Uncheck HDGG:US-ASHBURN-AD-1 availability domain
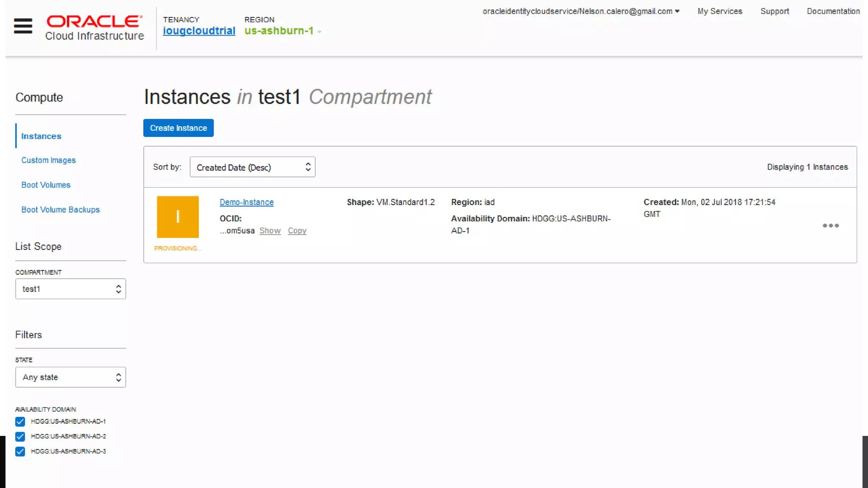Image resolution: width=868 pixels, height=488 pixels. [20, 421]
